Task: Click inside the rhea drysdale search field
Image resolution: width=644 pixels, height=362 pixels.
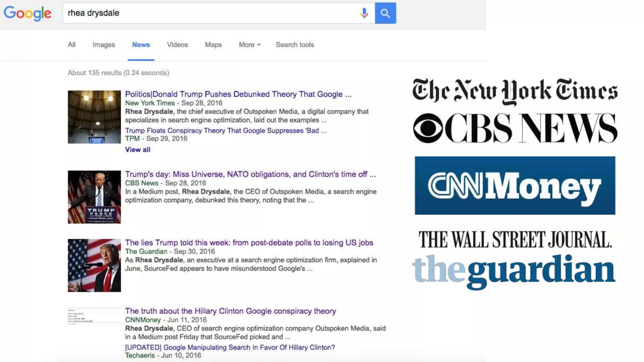Action: 208,13
